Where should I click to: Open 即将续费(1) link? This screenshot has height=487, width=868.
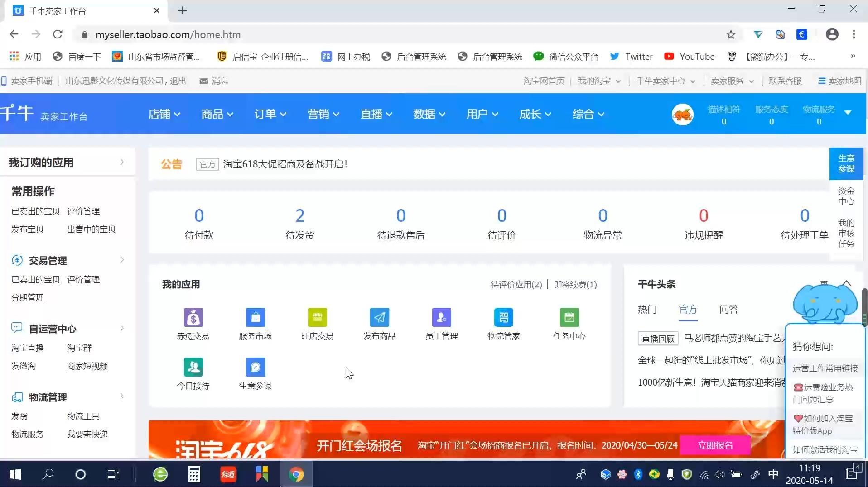[575, 284]
